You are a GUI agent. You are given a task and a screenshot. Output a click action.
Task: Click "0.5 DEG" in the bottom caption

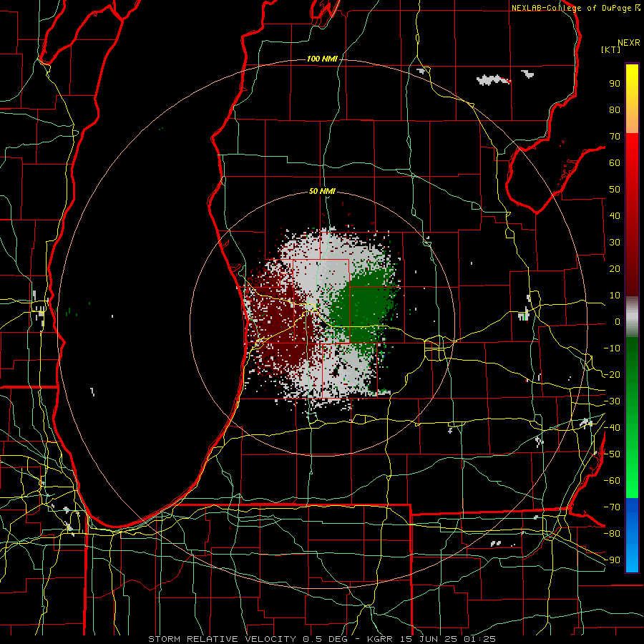326,639
